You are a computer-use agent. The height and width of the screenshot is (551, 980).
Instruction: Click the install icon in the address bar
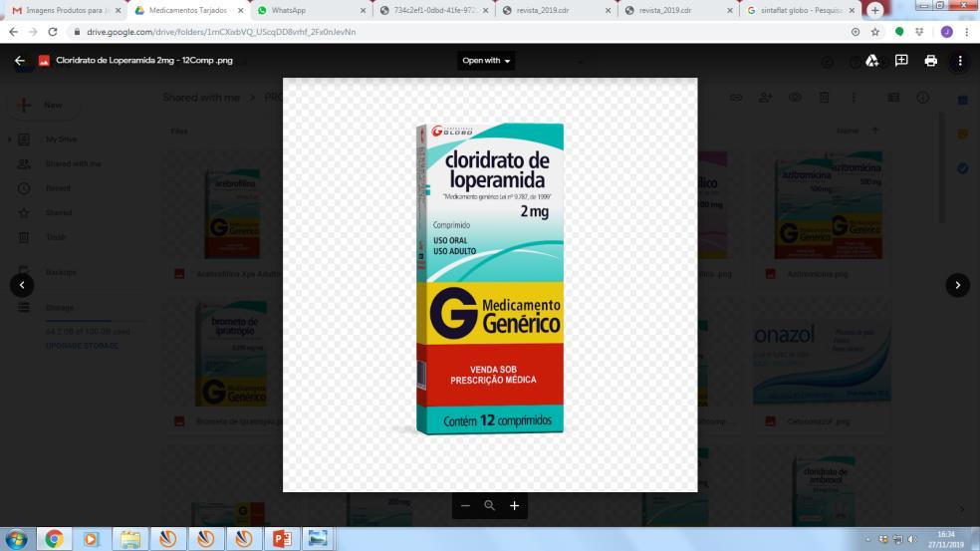coord(855,32)
